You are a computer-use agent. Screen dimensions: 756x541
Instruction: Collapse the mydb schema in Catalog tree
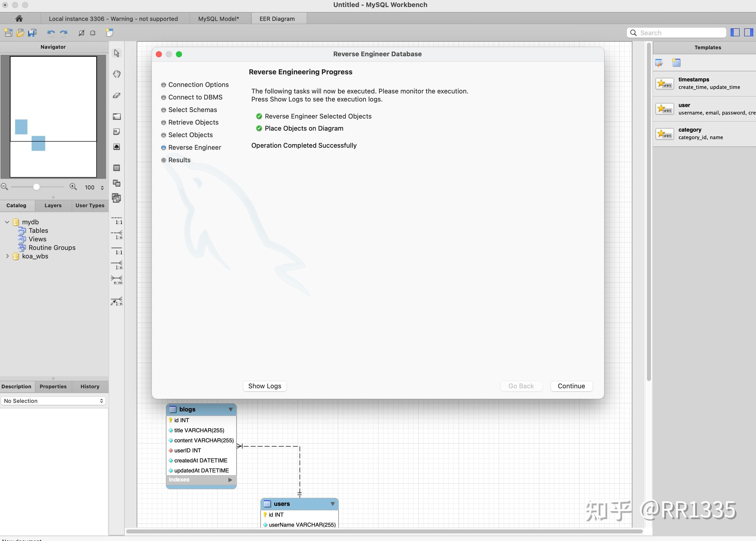pyautogui.click(x=7, y=222)
